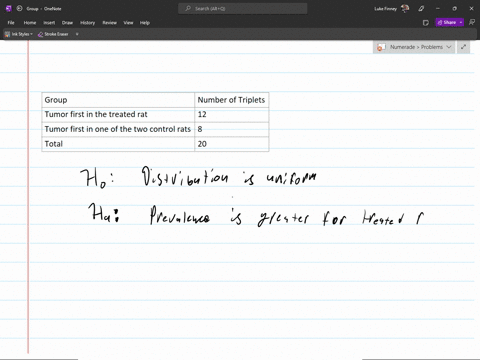
Task: Click the 'Tumor first in the treated rat' cell
Action: [x=118, y=115]
